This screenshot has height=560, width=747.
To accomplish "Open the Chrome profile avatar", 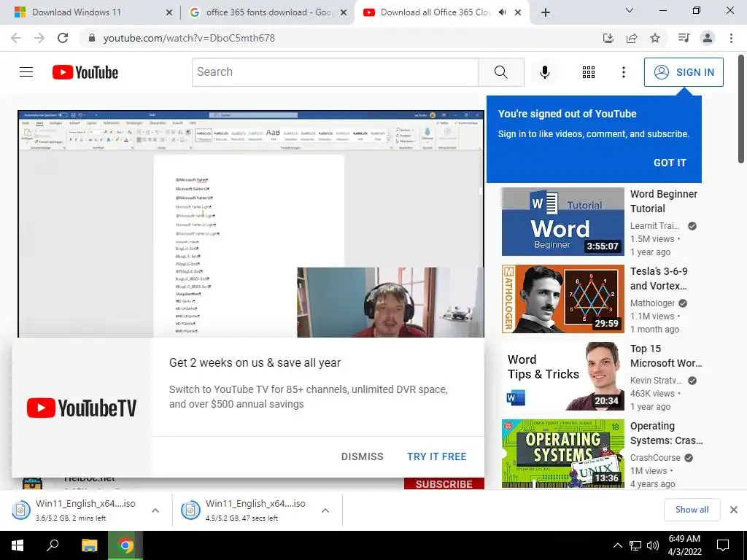I will 708,38.
